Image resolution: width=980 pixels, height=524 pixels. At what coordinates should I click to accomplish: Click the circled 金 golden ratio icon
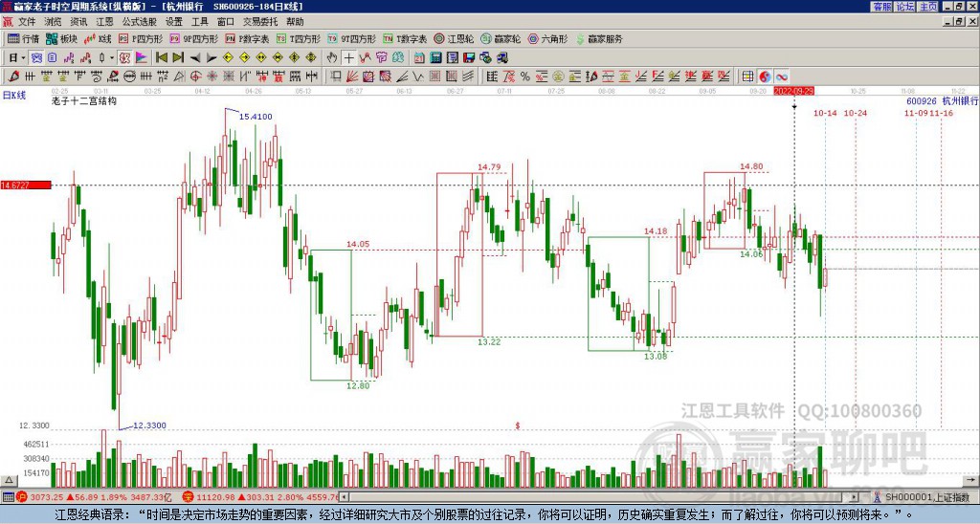coord(558,76)
